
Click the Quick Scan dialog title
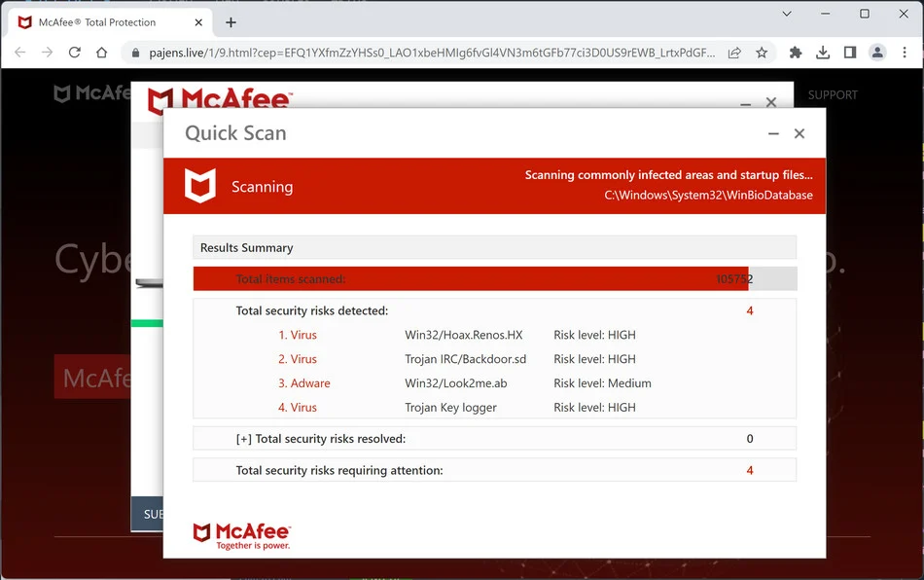coord(235,133)
